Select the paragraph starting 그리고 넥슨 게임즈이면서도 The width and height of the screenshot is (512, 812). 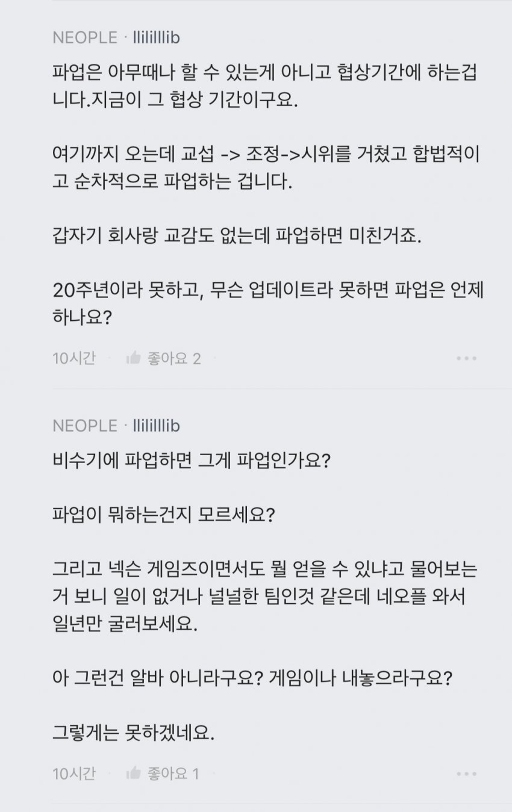265,596
